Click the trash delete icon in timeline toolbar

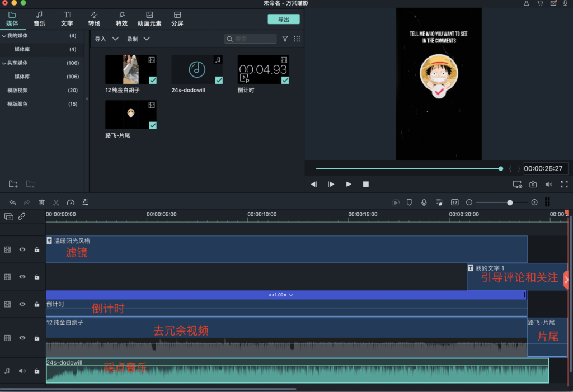point(41,202)
